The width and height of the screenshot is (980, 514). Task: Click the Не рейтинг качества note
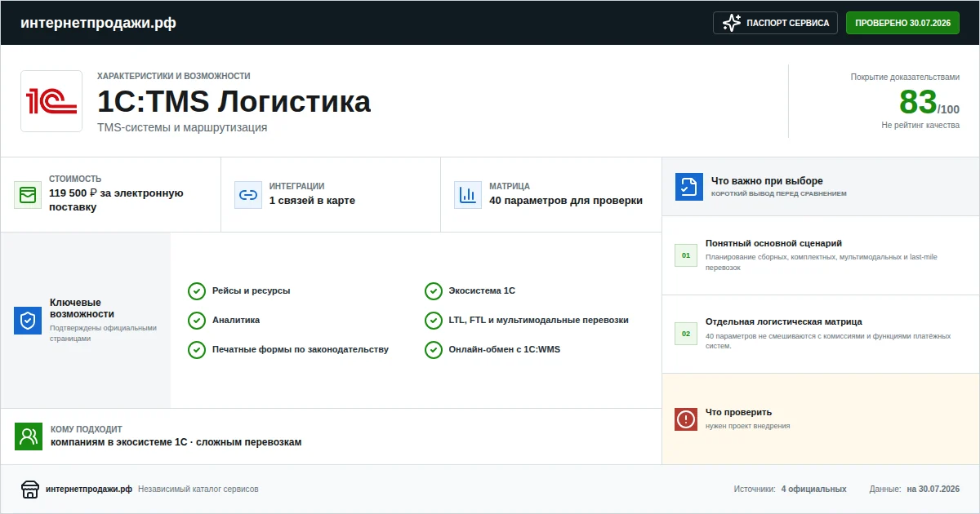[x=920, y=126]
